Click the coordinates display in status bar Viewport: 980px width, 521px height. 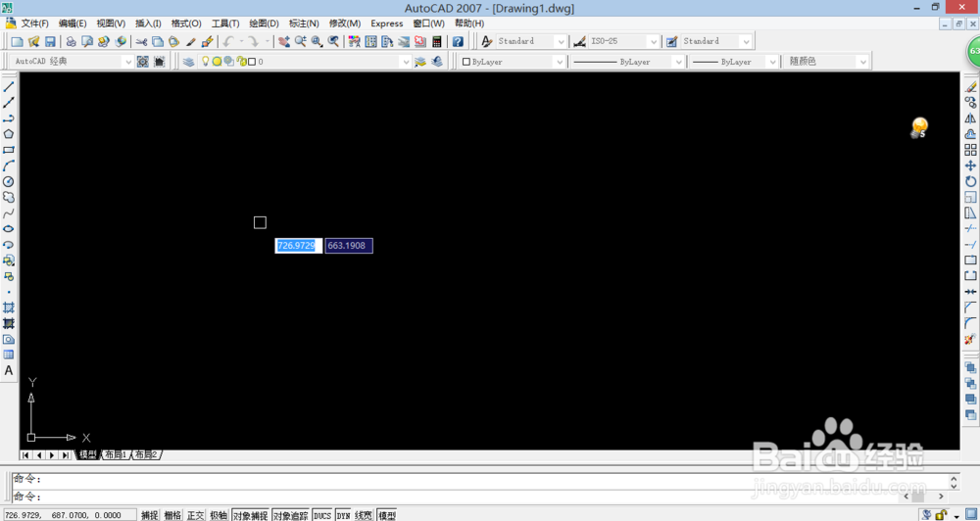coord(69,515)
